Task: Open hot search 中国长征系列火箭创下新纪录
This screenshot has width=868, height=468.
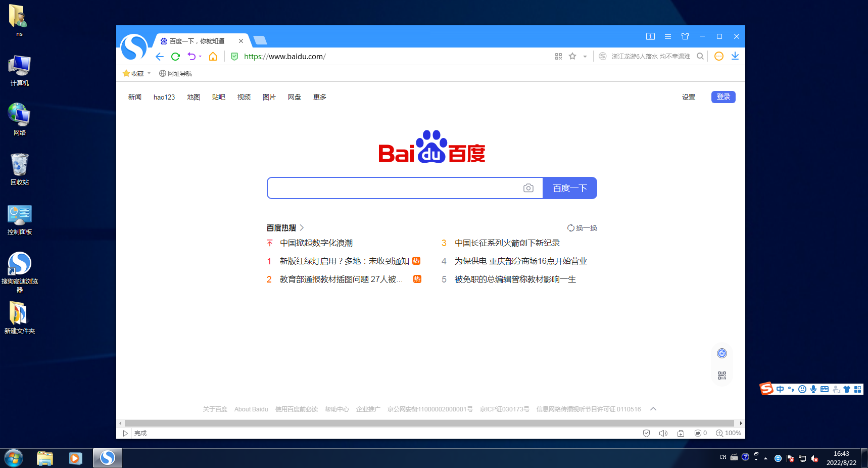Action: pos(507,243)
